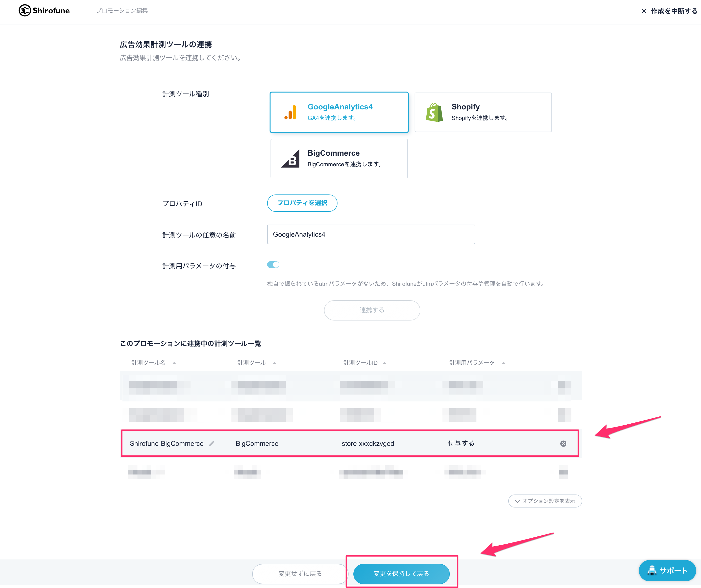Sort by 計測ツール名 column arrow
701x588 pixels.
tap(174, 363)
